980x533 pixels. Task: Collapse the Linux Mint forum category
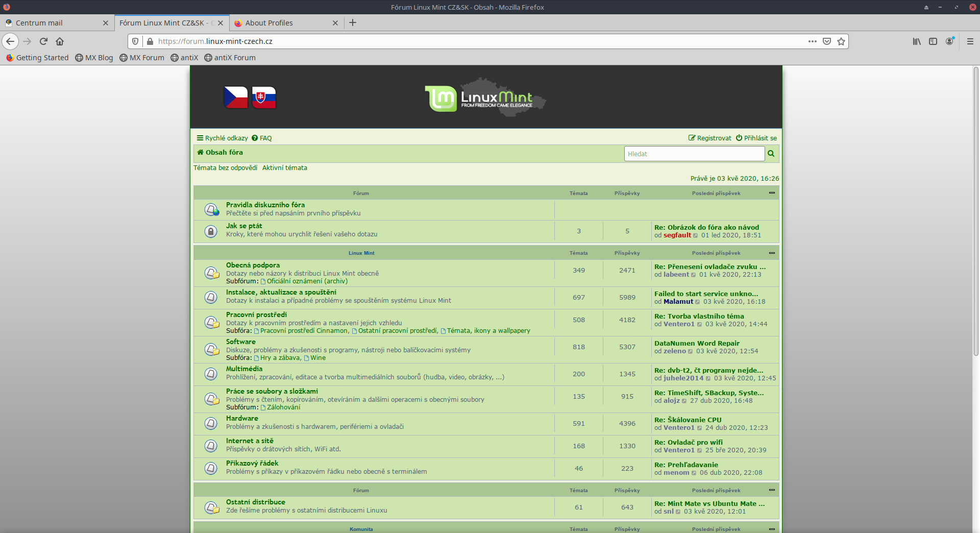(772, 253)
